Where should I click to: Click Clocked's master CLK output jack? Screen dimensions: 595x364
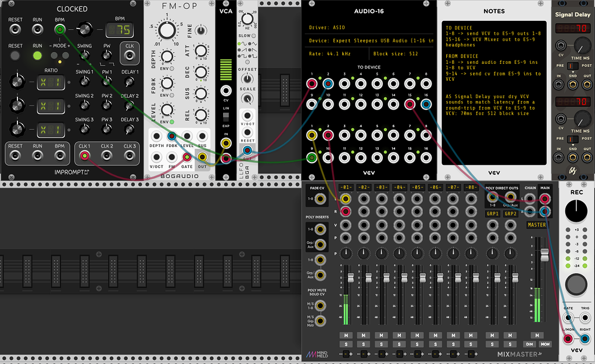tap(130, 56)
